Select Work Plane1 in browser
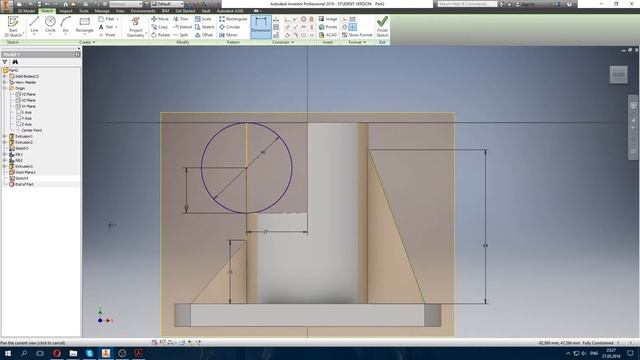 [22, 172]
